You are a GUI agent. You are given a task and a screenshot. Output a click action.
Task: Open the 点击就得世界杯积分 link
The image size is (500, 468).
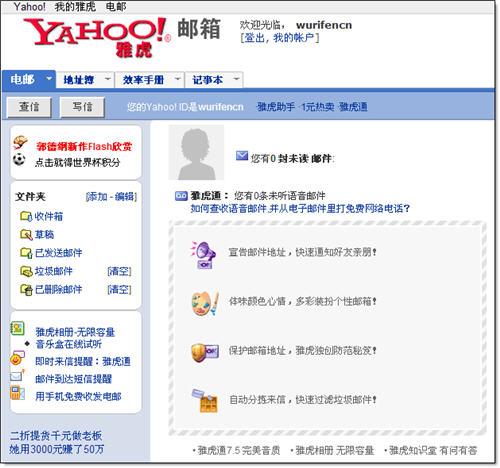click(x=77, y=162)
